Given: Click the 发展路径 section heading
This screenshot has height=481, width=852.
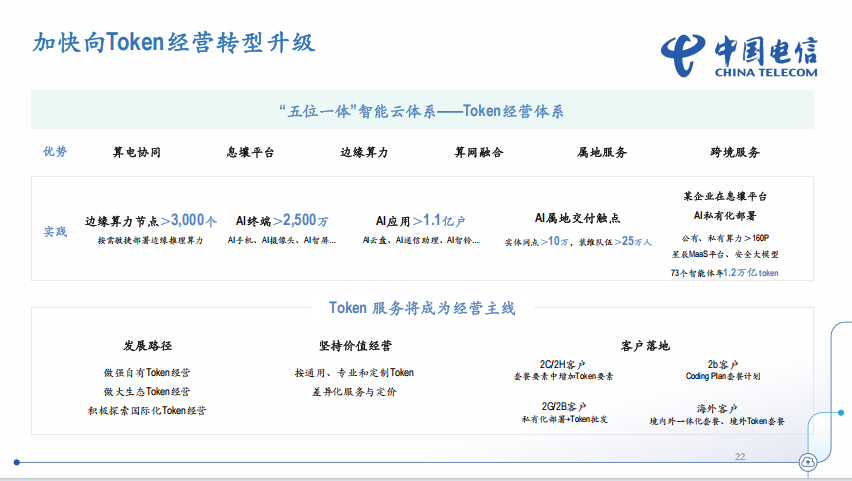Looking at the screenshot, I should [148, 346].
